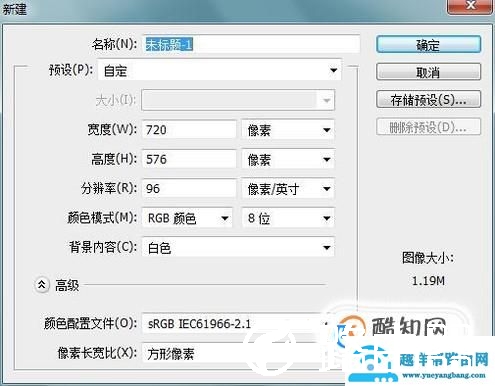
Task: Click the 确定 button
Action: pos(428,45)
